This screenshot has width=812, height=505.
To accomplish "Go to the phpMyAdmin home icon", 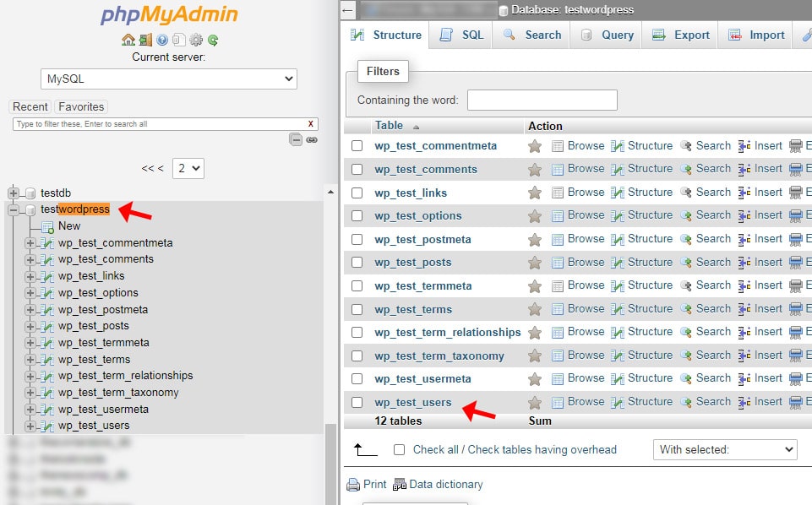I will pos(128,40).
